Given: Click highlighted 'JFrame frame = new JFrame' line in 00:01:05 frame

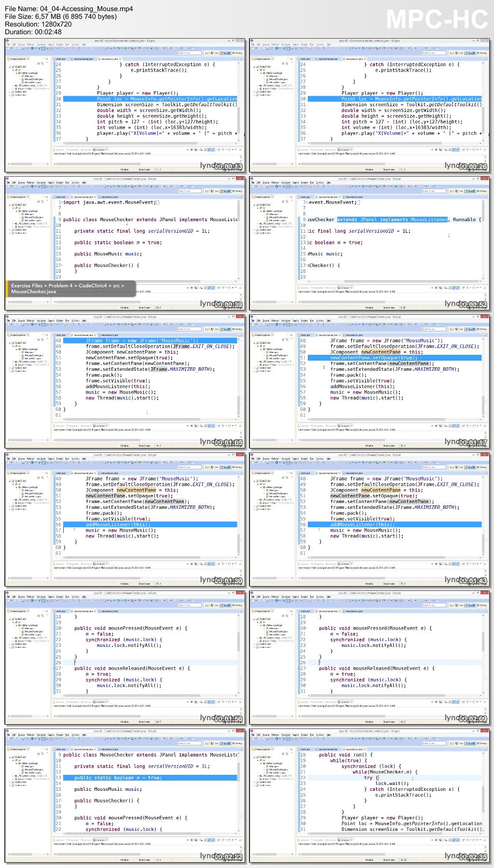Looking at the screenshot, I should click(x=150, y=340).
